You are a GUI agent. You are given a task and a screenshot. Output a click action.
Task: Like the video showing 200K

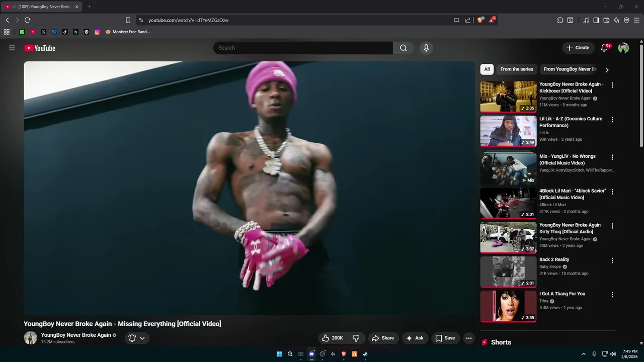pyautogui.click(x=333, y=338)
